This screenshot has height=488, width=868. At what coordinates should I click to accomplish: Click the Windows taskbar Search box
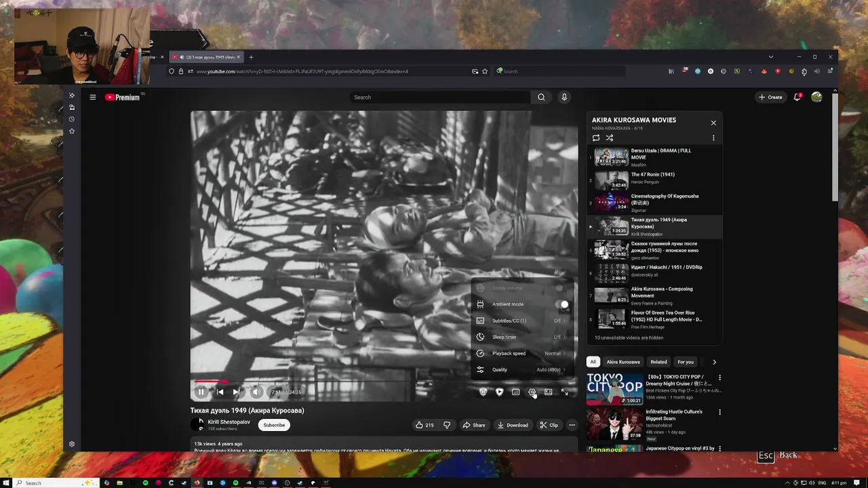pos(58,483)
